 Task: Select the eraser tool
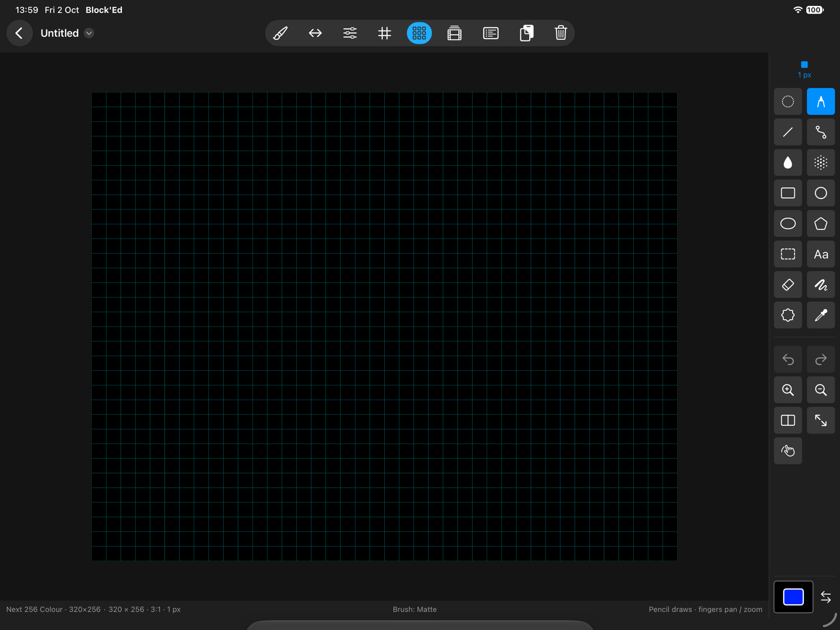tap(788, 285)
